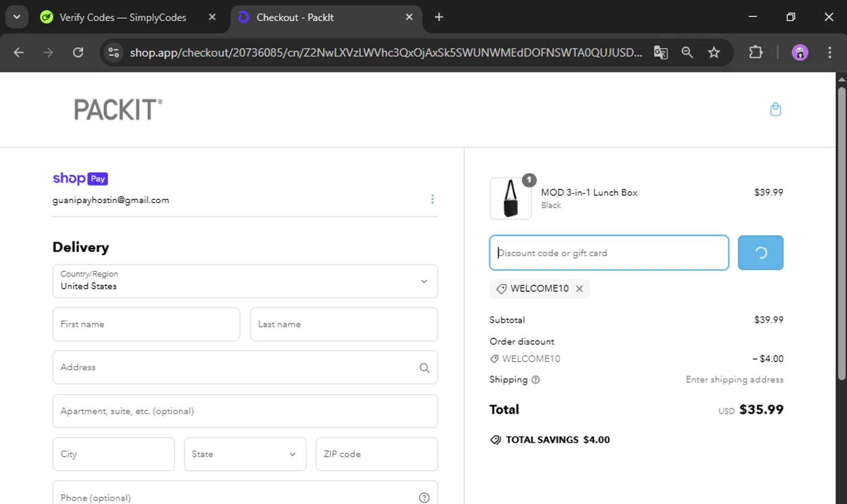Reload the checkout page
The image size is (847, 504).
[x=78, y=52]
